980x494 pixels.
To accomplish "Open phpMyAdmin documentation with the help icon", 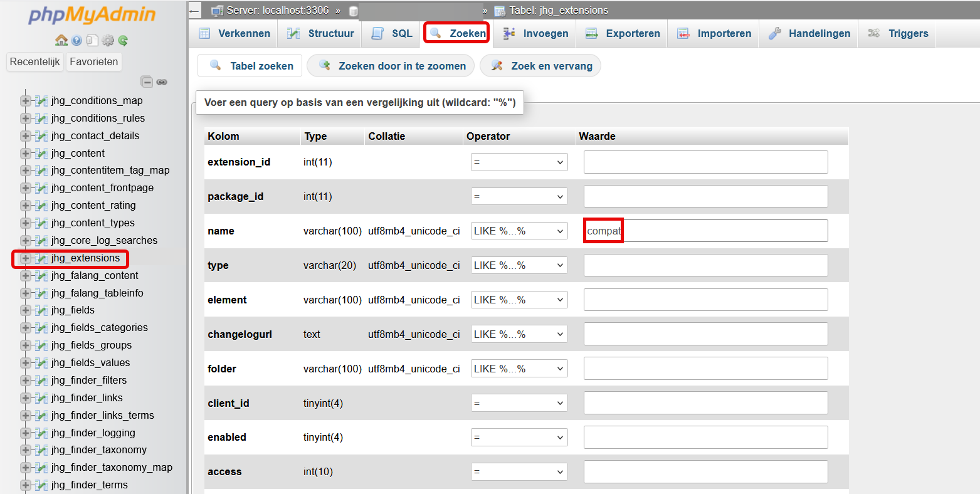I will pos(76,40).
